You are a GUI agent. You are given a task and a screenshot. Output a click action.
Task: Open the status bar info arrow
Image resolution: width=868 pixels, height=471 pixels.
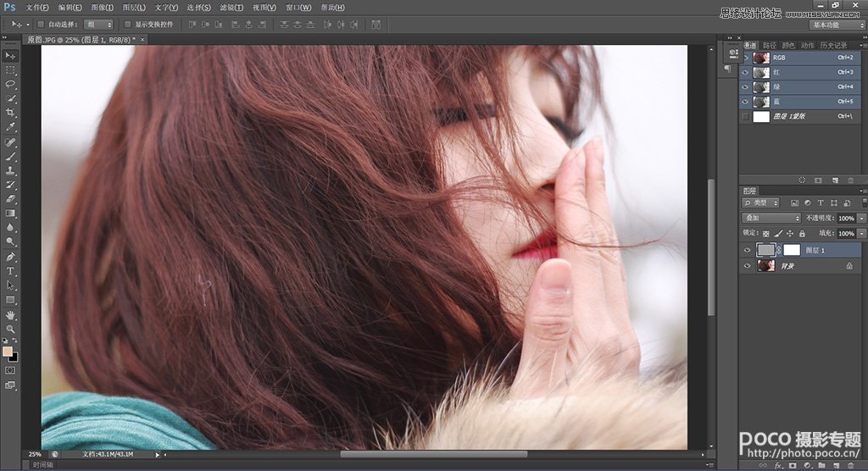coord(157,454)
